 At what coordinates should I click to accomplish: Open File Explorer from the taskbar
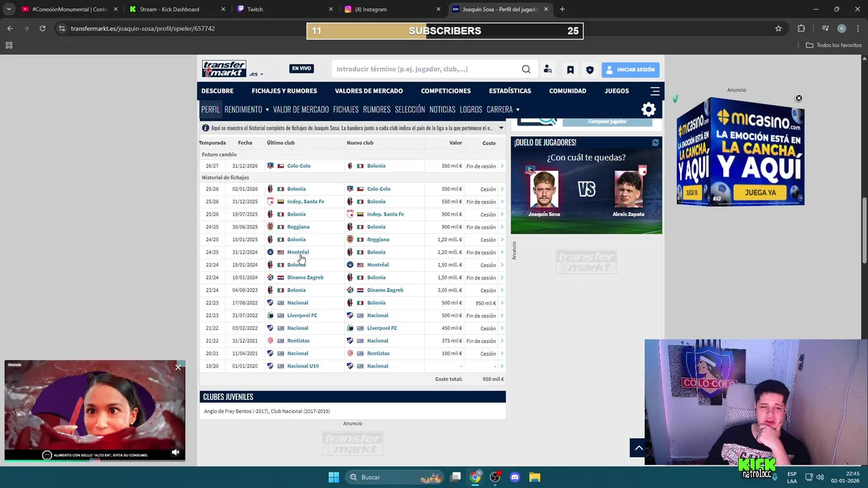534,477
